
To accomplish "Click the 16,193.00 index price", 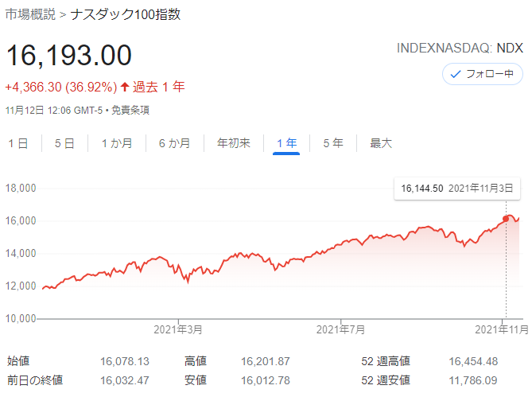I will (x=69, y=55).
